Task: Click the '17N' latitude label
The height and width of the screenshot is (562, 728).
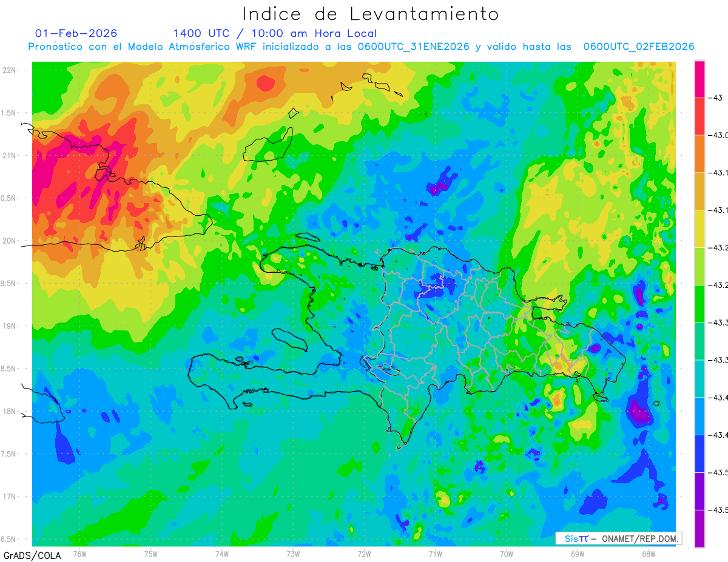Action: coord(10,497)
